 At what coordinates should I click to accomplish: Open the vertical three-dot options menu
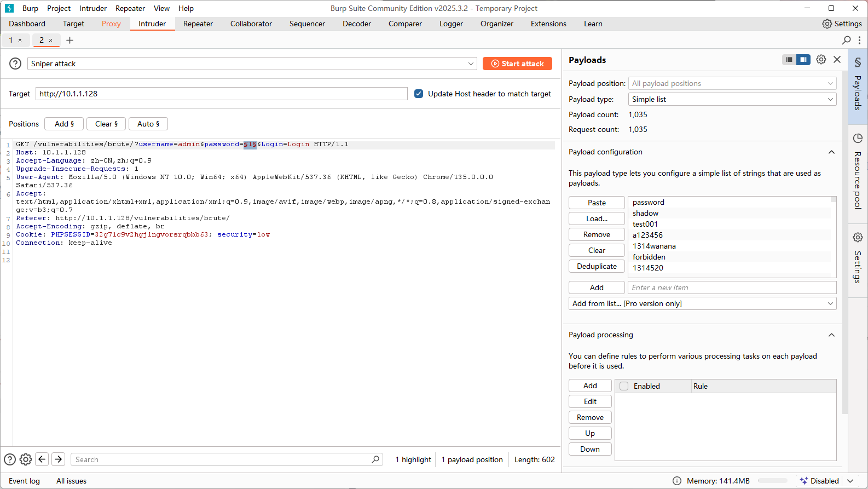(860, 40)
